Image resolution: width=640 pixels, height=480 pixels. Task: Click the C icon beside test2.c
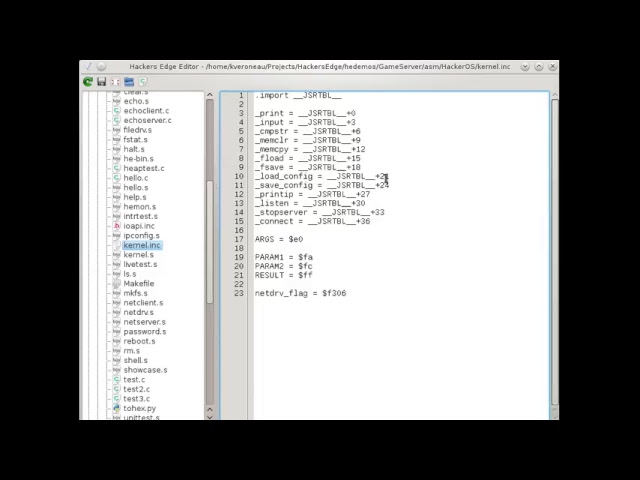point(116,389)
